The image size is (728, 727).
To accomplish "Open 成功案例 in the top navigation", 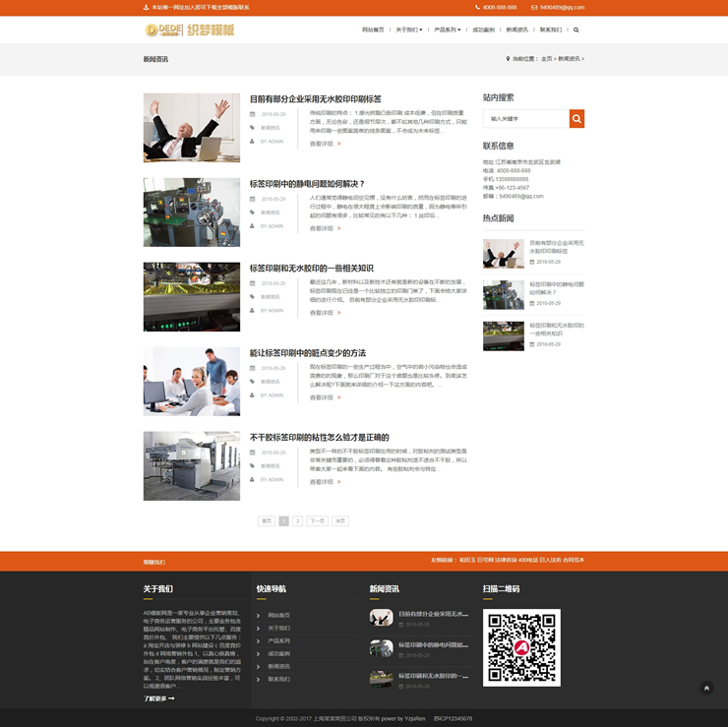I will click(x=483, y=30).
